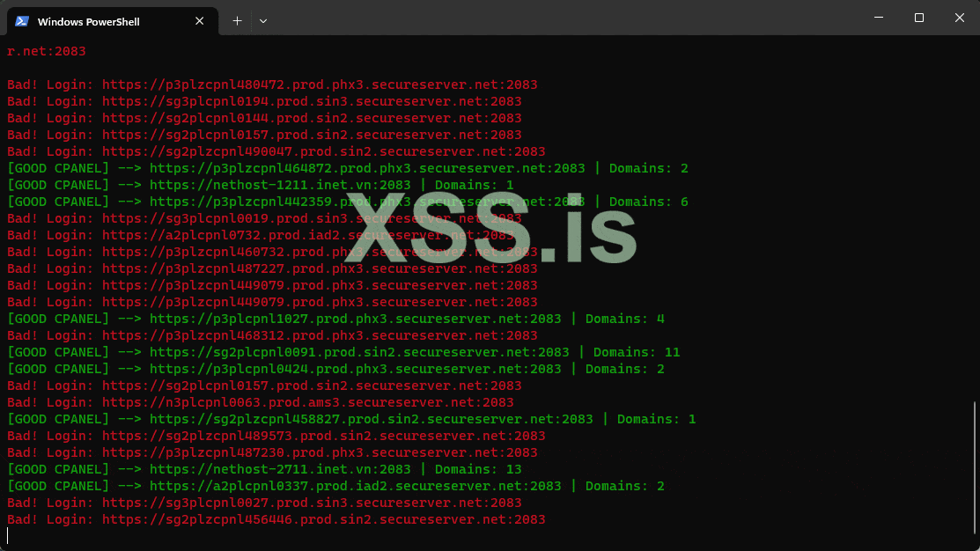Maximize the terminal window

click(x=918, y=18)
